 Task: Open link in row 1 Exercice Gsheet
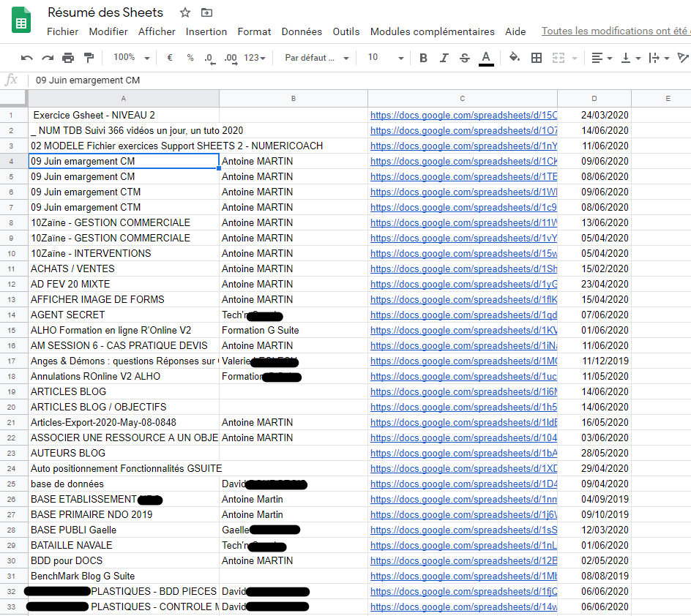[463, 116]
